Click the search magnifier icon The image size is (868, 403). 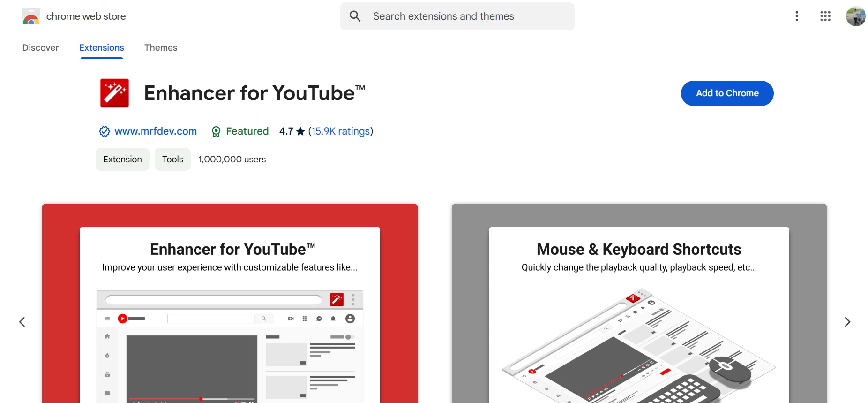(x=355, y=16)
